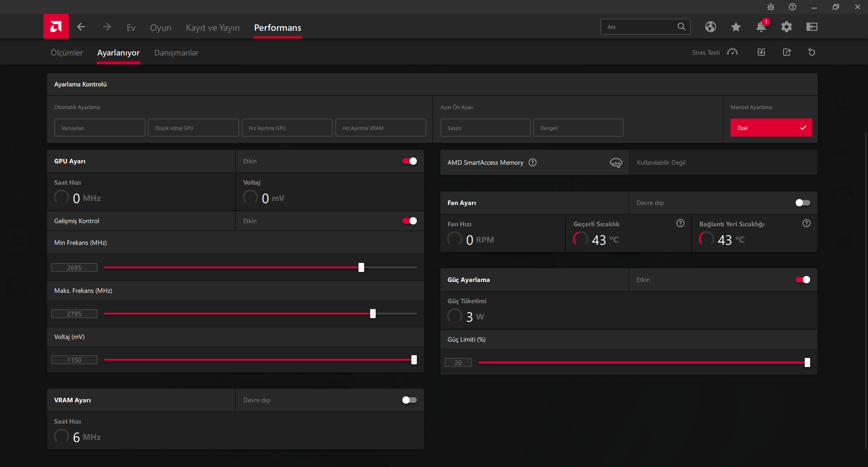
Task: Click the reset tuning icon
Action: [x=811, y=52]
